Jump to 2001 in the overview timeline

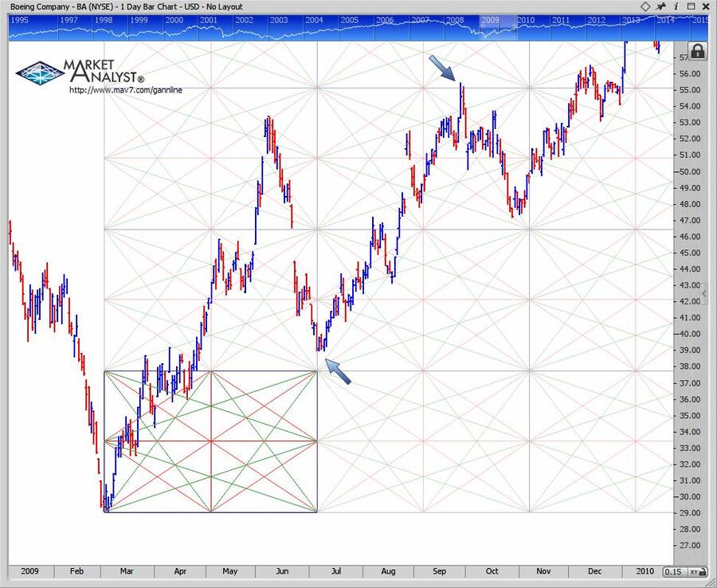[209, 19]
